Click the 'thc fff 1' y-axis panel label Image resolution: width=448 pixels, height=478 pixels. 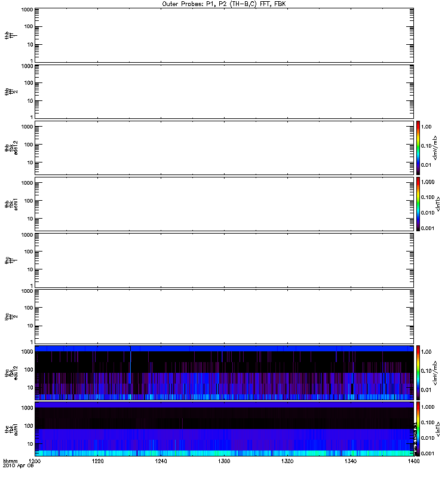coord(11,261)
